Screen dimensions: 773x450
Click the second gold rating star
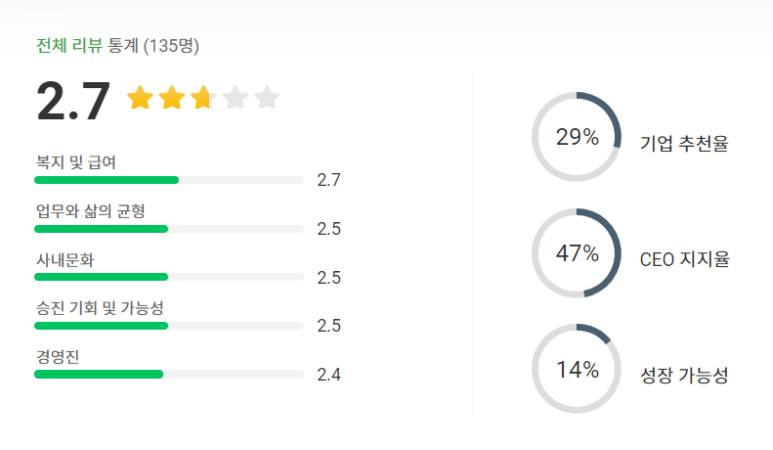pos(172,97)
